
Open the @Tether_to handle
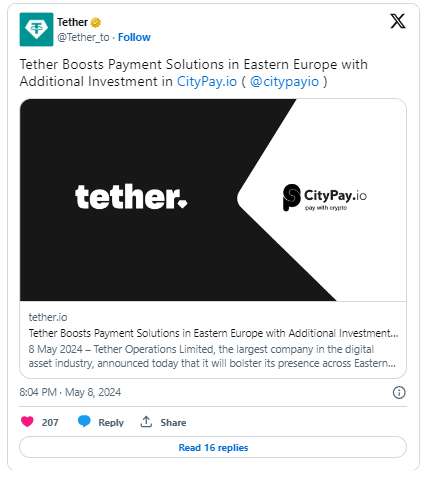(x=83, y=37)
